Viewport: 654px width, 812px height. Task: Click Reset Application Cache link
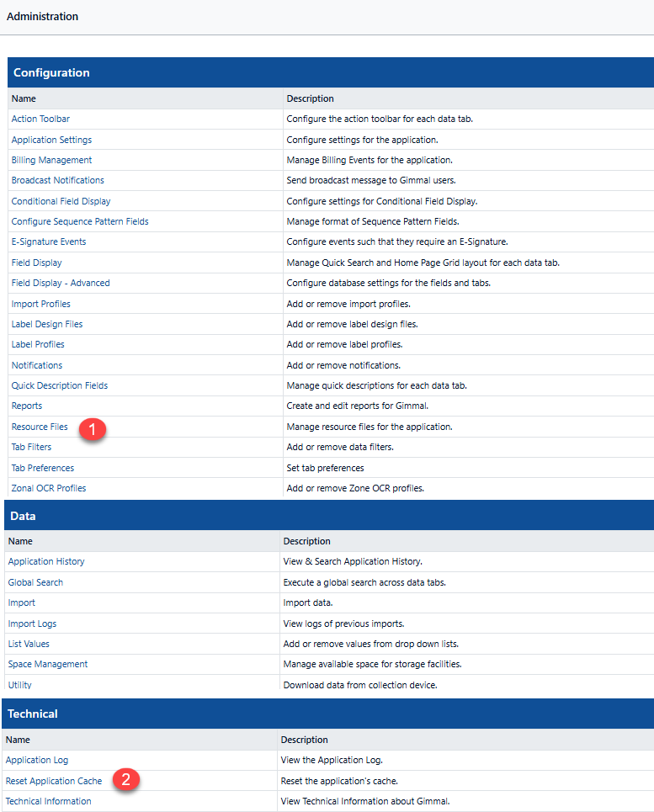[54, 781]
